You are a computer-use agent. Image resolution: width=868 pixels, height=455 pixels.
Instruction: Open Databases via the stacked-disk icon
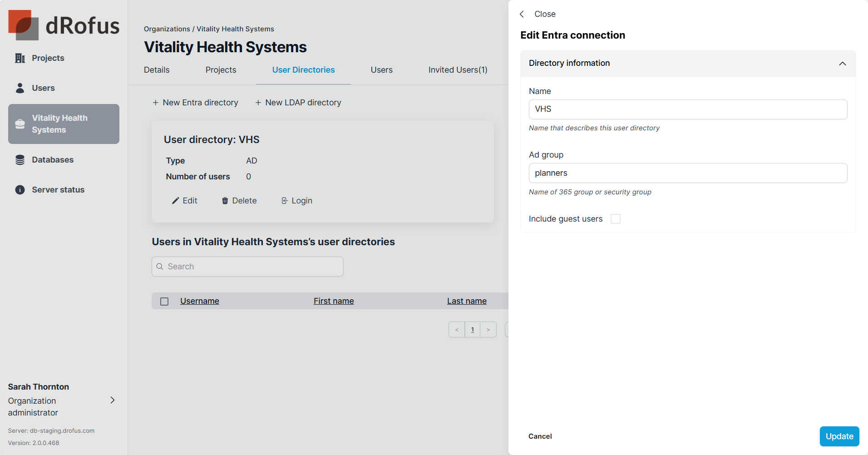[20, 160]
